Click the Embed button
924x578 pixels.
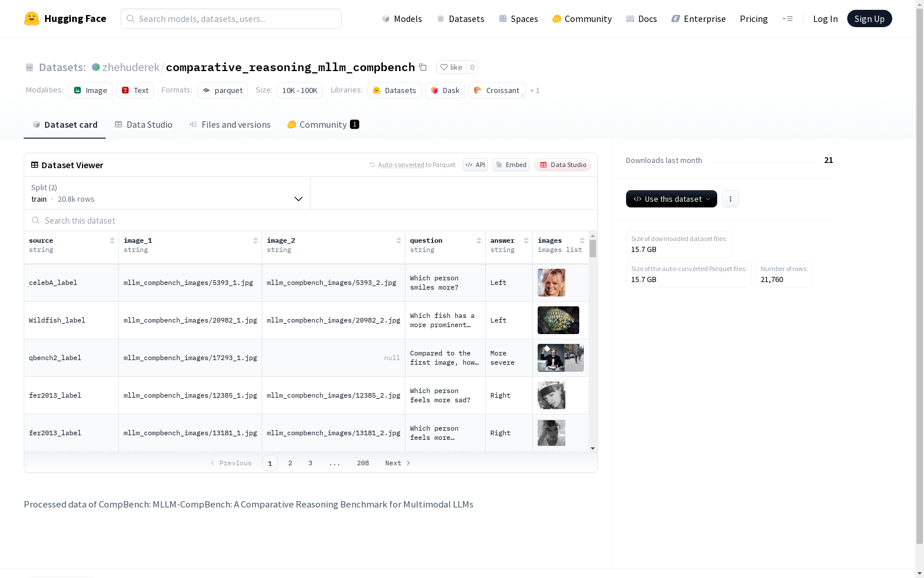tap(511, 165)
